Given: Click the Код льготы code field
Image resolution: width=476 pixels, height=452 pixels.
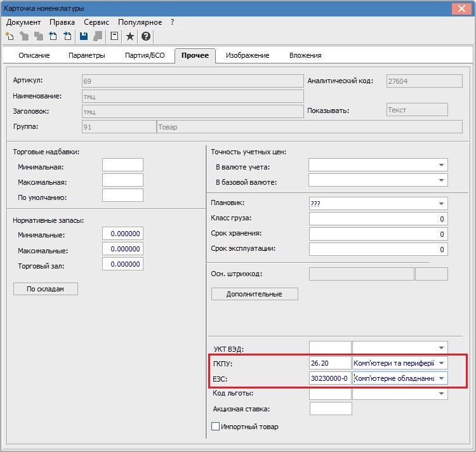Looking at the screenshot, I should click(x=330, y=394).
